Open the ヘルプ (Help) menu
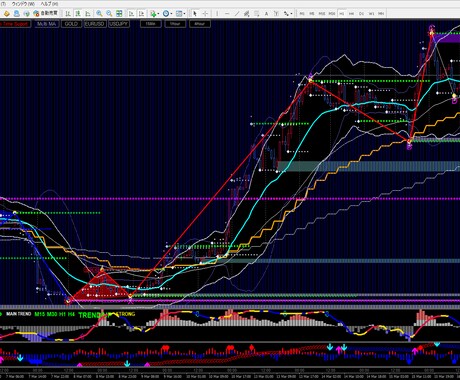Image resolution: width=460 pixels, height=380 pixels. [x=49, y=4]
